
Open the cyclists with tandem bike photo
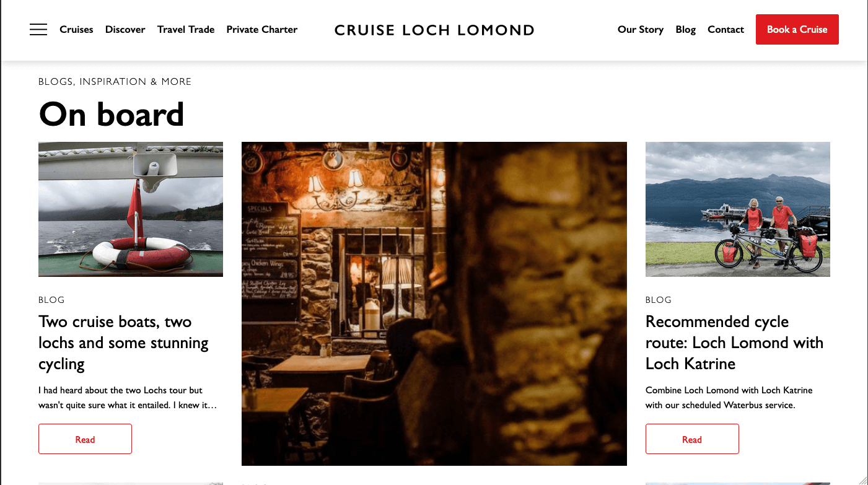[x=738, y=209]
